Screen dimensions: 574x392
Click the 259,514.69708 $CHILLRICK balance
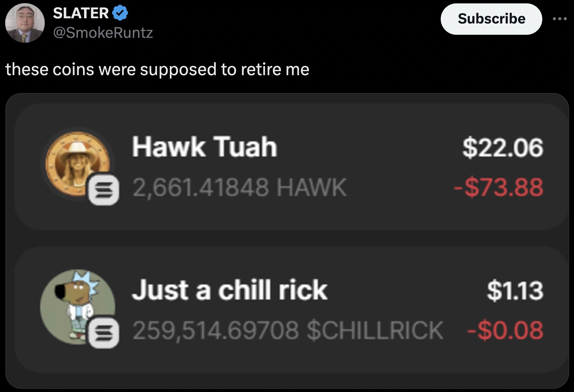coord(288,331)
